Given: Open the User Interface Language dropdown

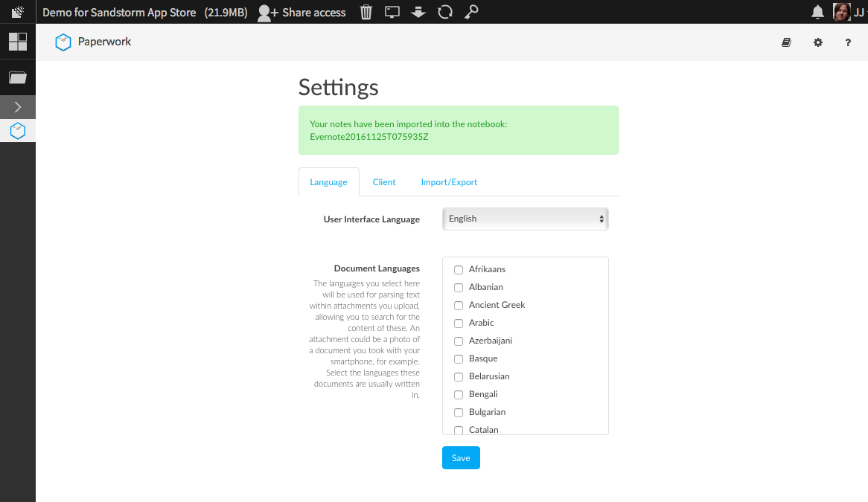Looking at the screenshot, I should click(x=526, y=219).
